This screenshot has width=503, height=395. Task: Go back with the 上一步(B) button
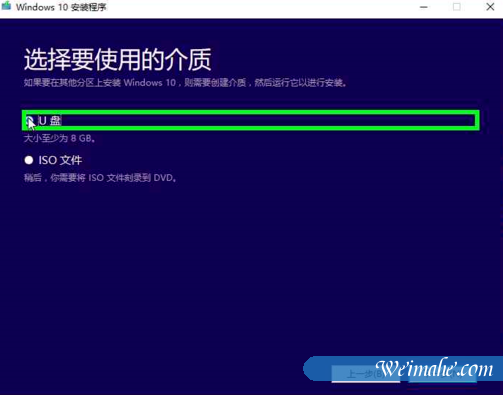(366, 374)
